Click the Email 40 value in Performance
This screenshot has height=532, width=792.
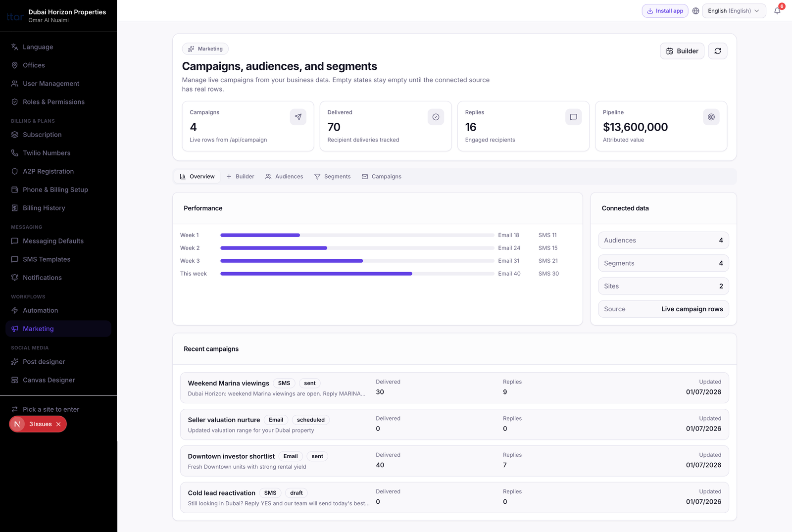pos(509,274)
